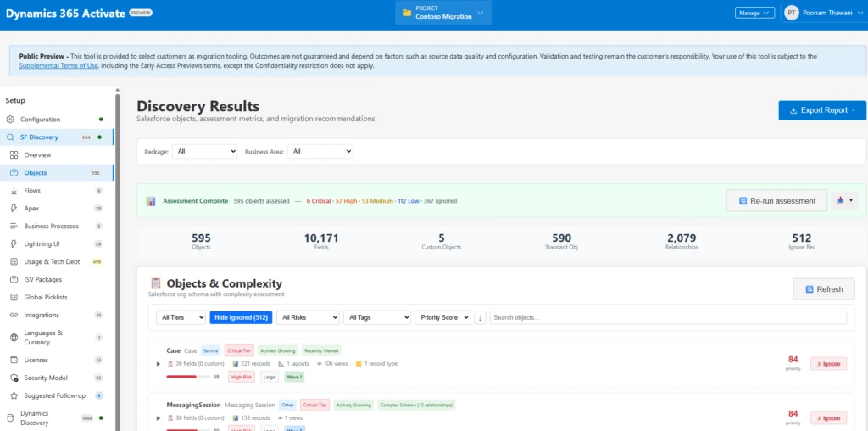Open the All Tags dropdown
Image resolution: width=868 pixels, height=431 pixels.
[x=377, y=317]
